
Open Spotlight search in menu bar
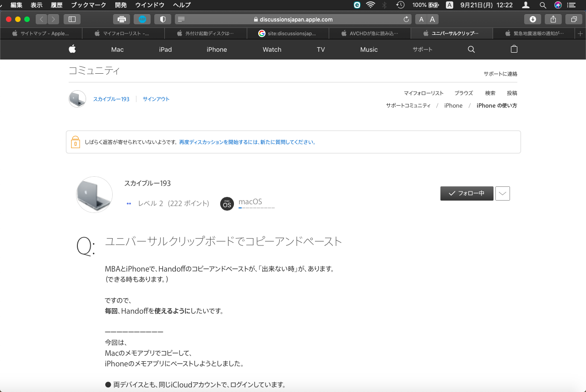543,5
